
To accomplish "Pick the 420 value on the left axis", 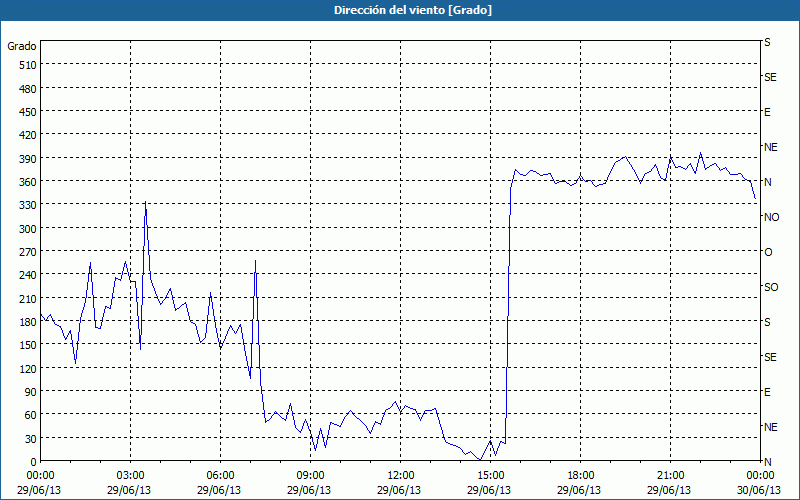I will pos(29,135).
